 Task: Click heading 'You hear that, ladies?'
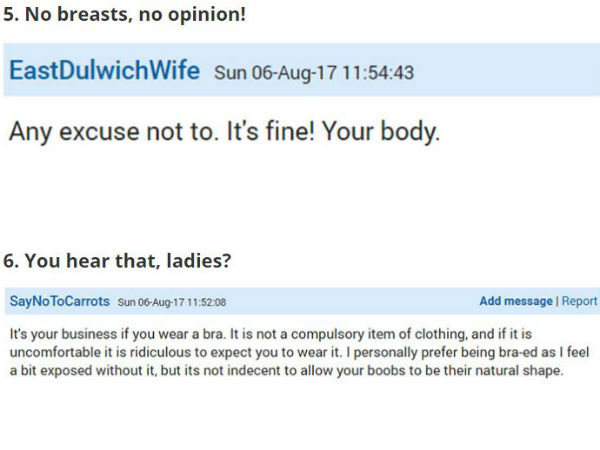click(117, 261)
